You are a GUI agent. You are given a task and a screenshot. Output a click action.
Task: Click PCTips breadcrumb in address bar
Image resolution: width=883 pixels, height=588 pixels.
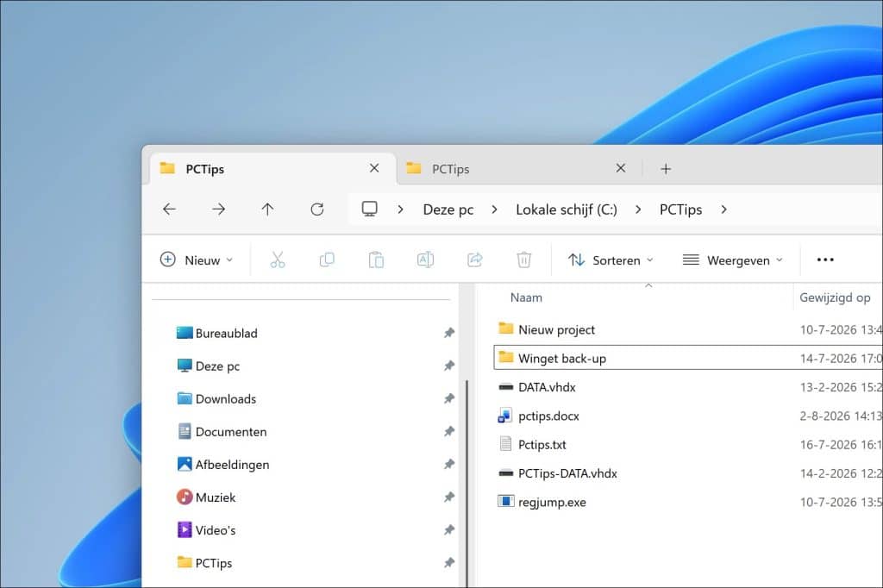coord(681,210)
